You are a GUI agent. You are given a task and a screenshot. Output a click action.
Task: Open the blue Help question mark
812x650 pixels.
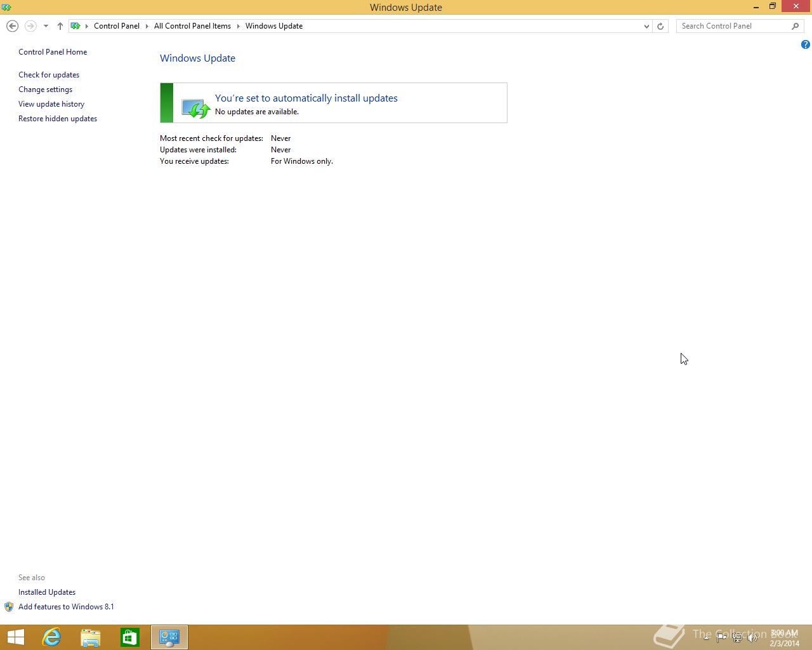pos(805,44)
